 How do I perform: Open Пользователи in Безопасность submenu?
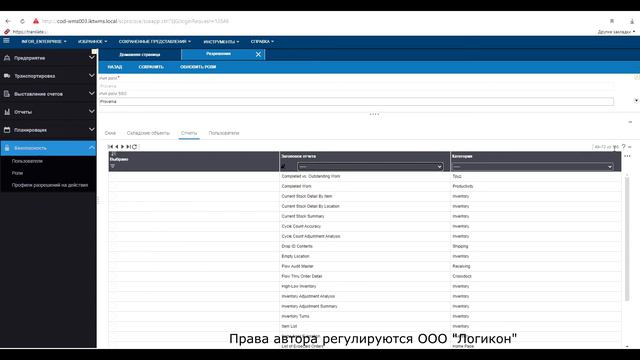coord(27,161)
